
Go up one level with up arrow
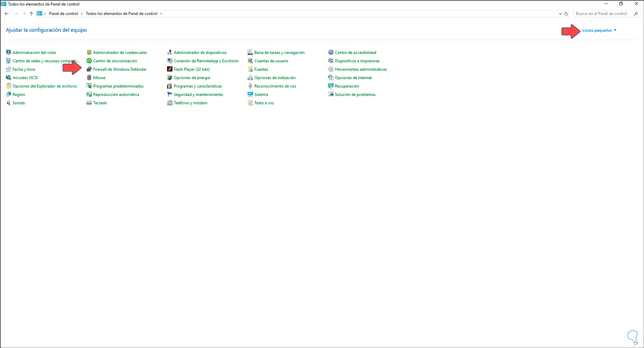[31, 14]
